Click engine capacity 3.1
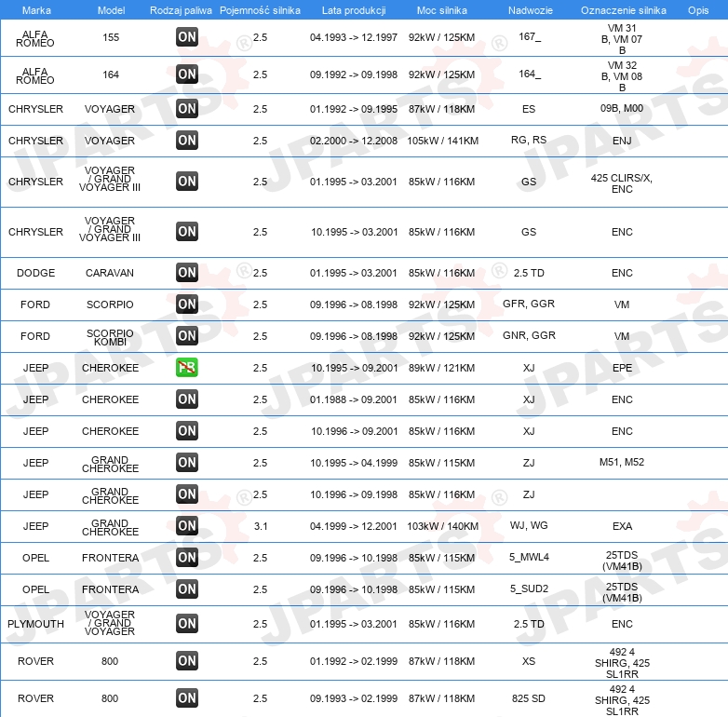Screen dimensions: 728x717 261,526
